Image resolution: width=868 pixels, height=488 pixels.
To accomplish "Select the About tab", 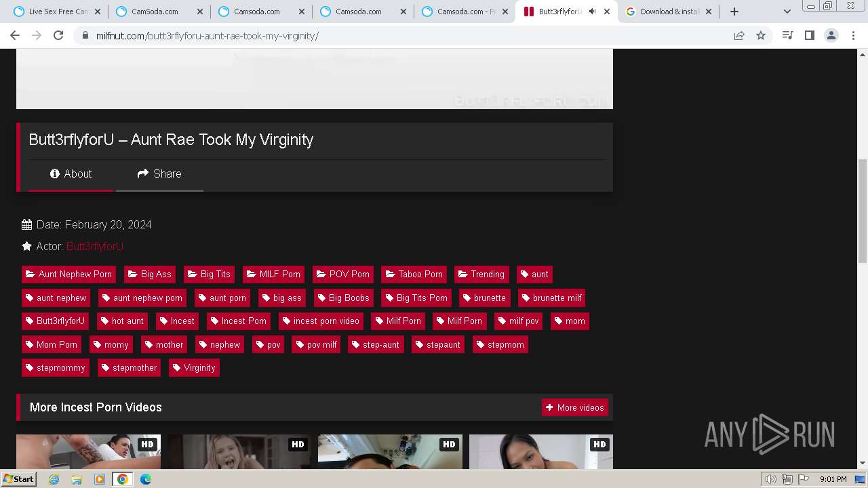I will pos(71,174).
